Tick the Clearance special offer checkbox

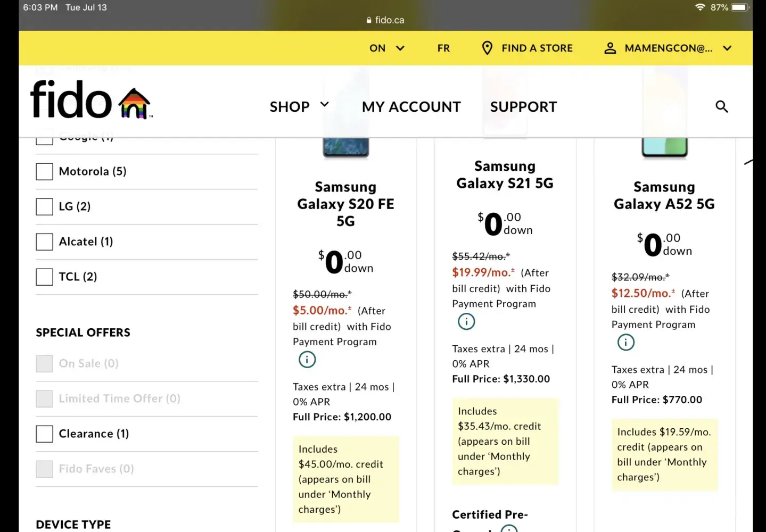click(45, 434)
